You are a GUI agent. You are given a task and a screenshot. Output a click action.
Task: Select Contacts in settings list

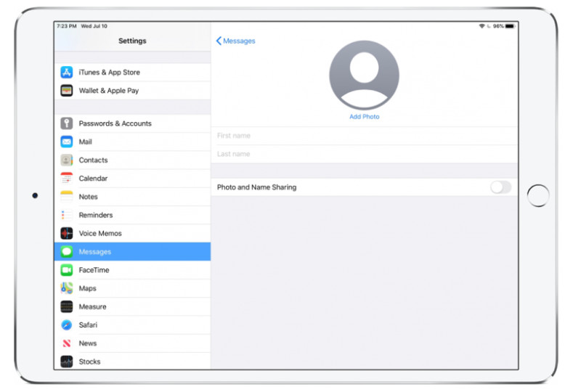[132, 160]
